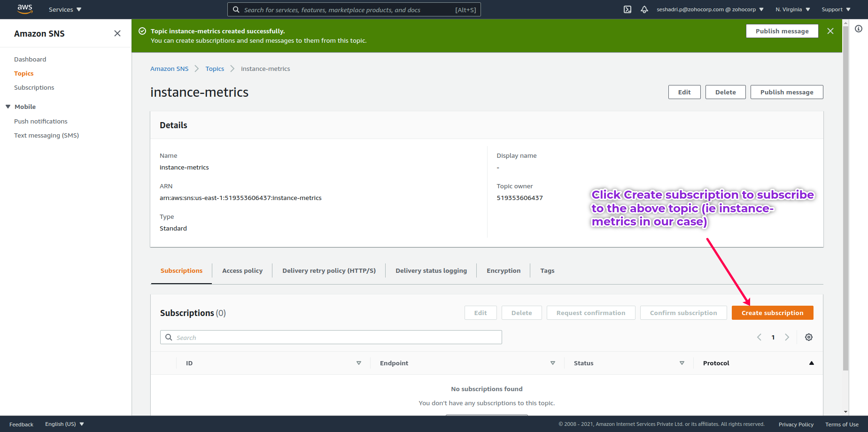Select page number 1 in pagination
The image size is (868, 432).
click(773, 337)
